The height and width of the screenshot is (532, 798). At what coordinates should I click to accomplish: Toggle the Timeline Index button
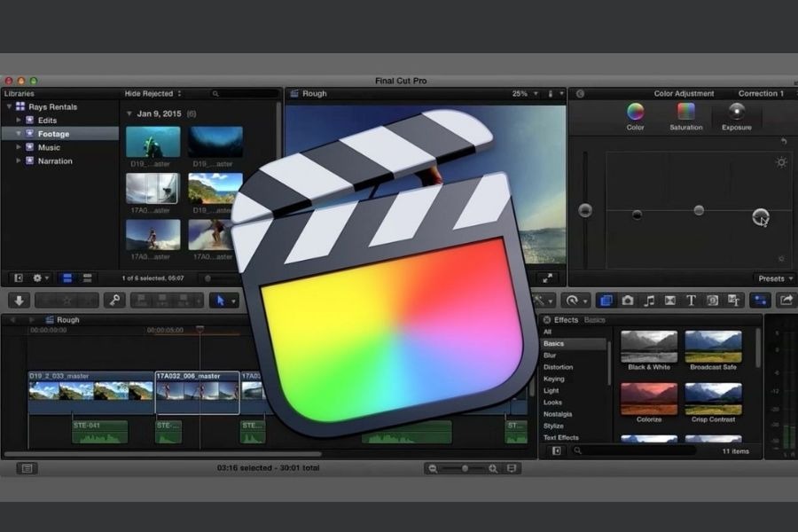click(x=27, y=467)
